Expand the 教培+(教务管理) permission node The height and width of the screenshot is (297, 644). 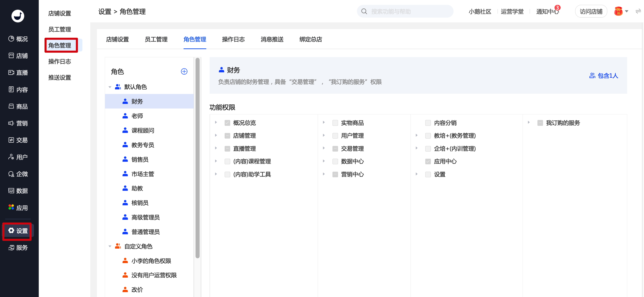point(417,135)
